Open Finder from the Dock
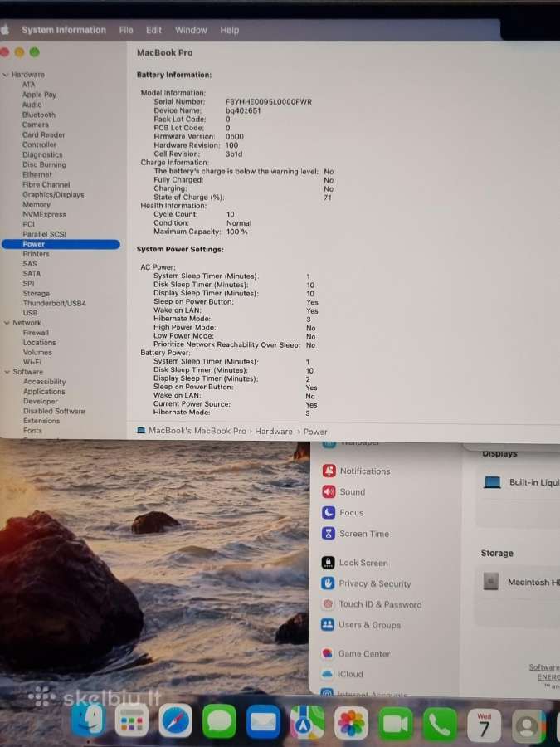This screenshot has height=747, width=560. point(88,720)
